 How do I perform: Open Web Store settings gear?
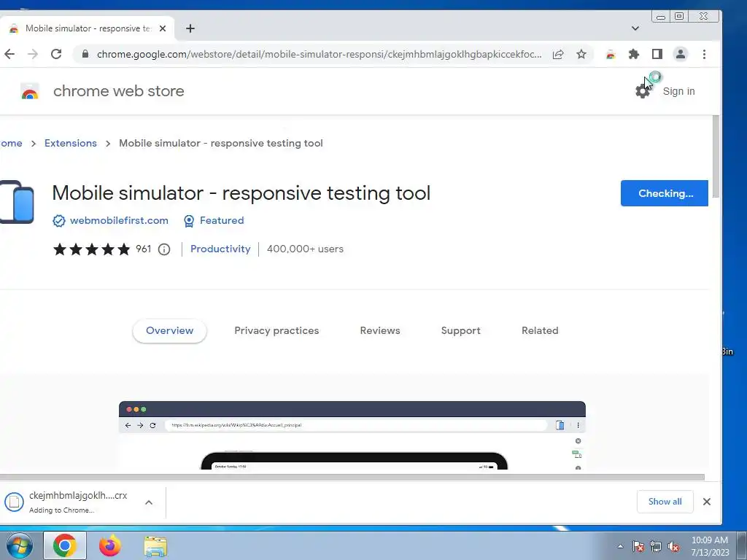pyautogui.click(x=643, y=91)
